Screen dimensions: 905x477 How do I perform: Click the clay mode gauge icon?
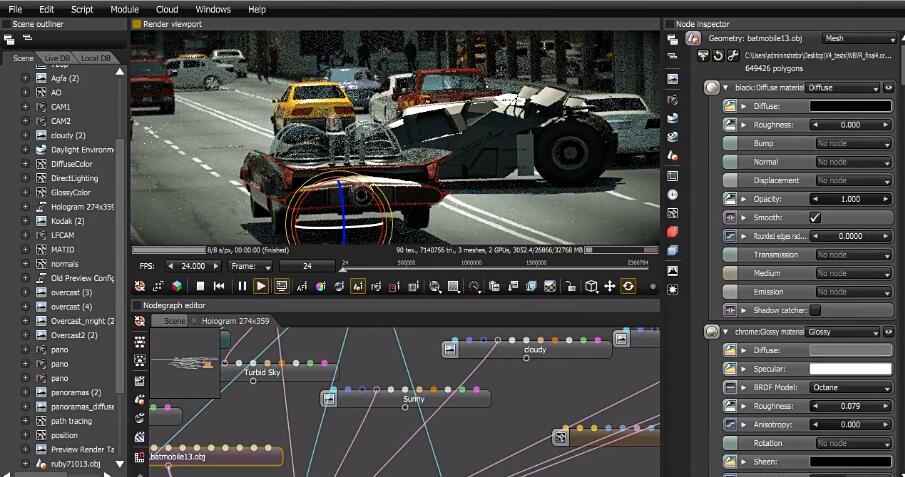[x=474, y=286]
